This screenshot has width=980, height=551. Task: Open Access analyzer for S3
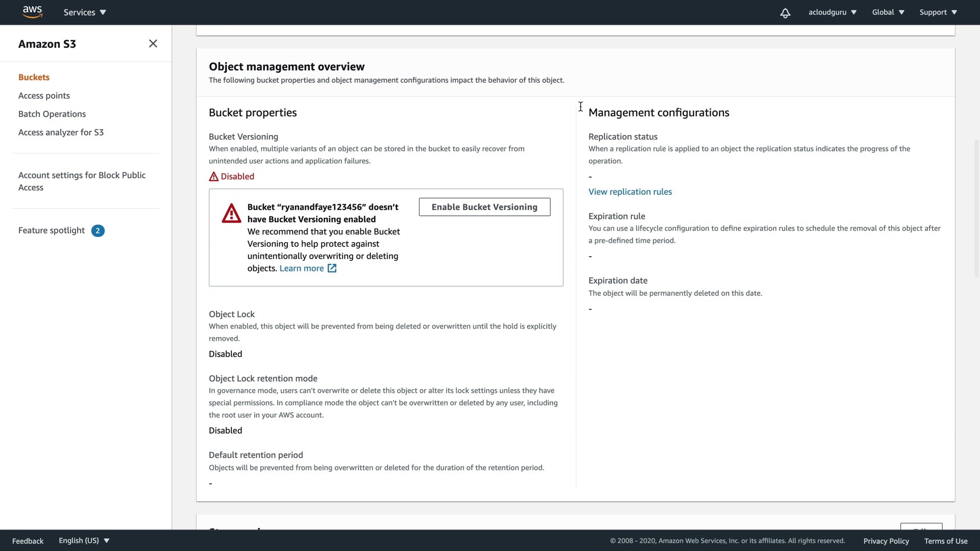click(61, 132)
